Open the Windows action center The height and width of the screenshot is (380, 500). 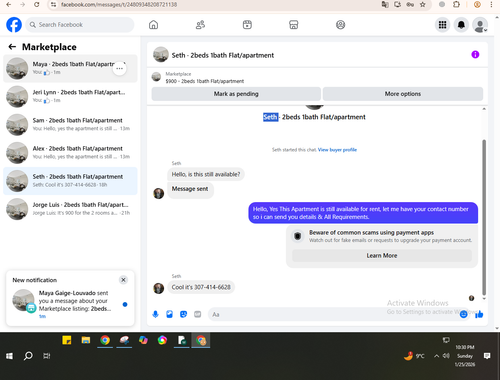tap(487, 356)
